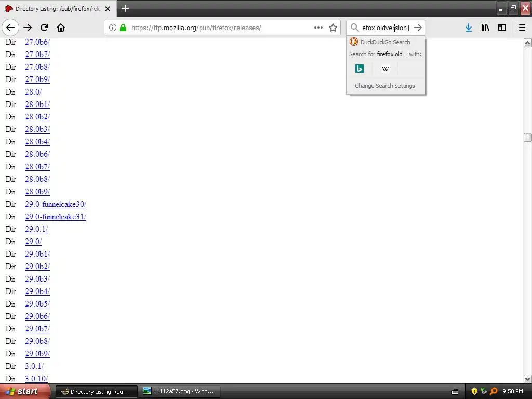Submit the search with the arrow button

pos(418,28)
